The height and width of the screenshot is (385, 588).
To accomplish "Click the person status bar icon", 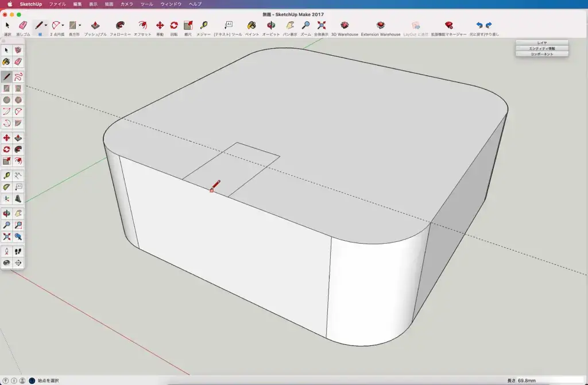I will click(x=22, y=380).
